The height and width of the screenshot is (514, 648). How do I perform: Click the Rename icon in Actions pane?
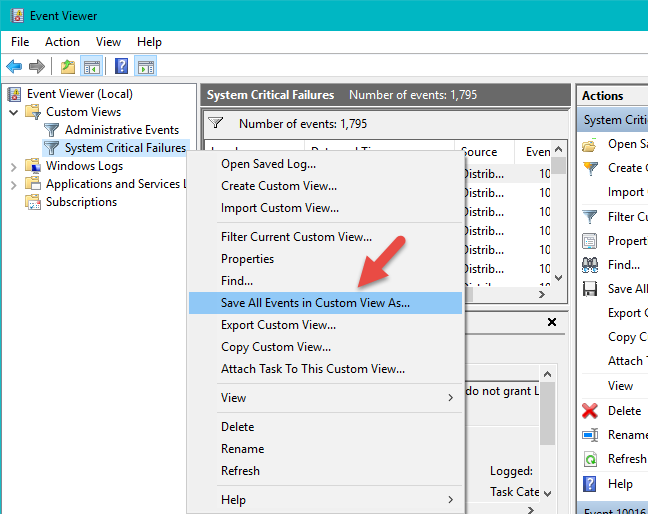(x=590, y=435)
